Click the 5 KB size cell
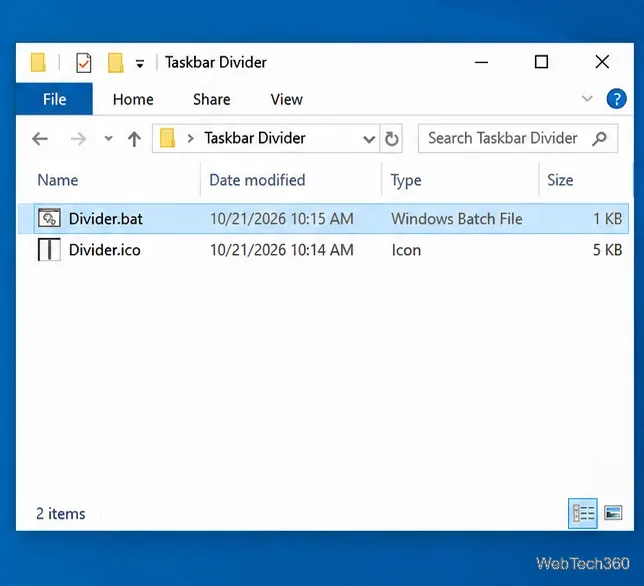 607,250
